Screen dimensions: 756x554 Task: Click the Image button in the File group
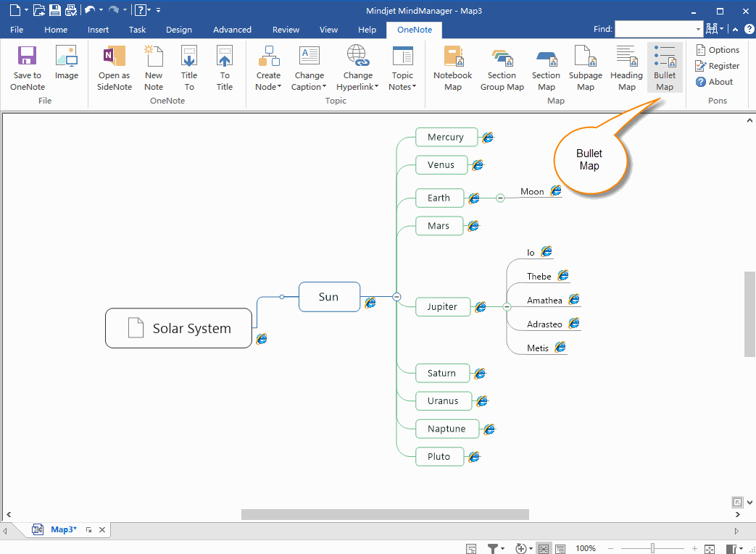(67, 62)
